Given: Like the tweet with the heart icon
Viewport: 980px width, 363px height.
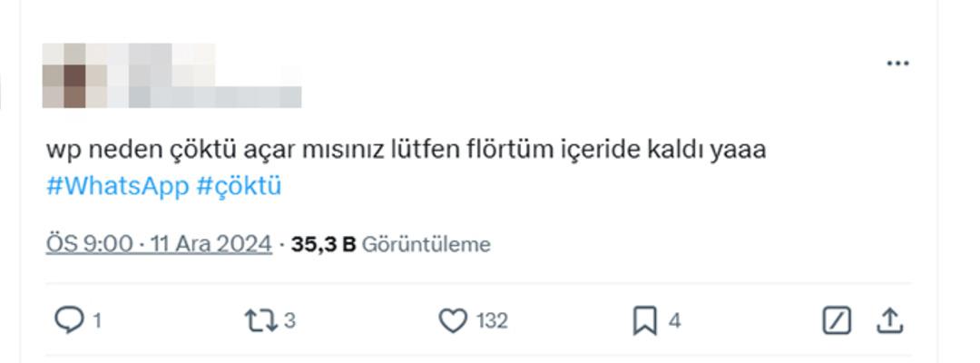Looking at the screenshot, I should [x=452, y=320].
